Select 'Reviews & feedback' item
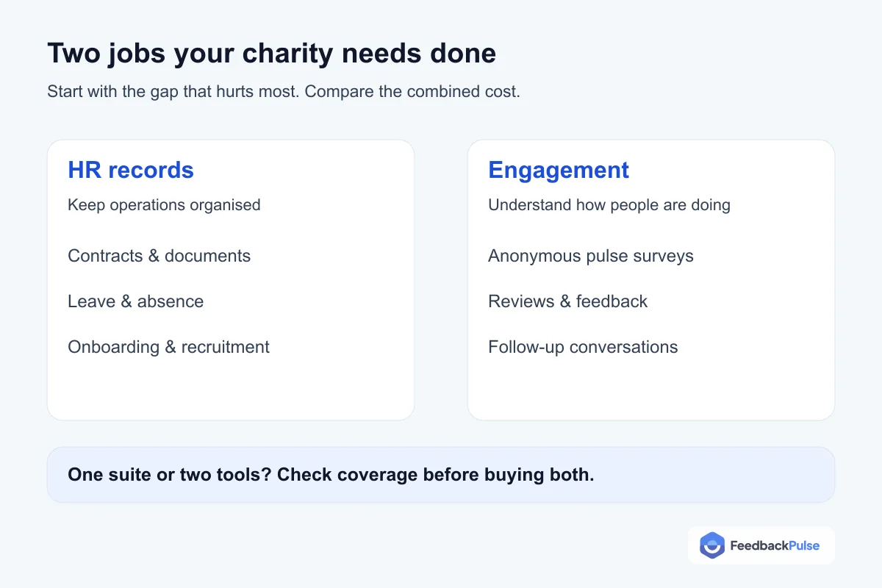The width and height of the screenshot is (882, 588). 568,301
